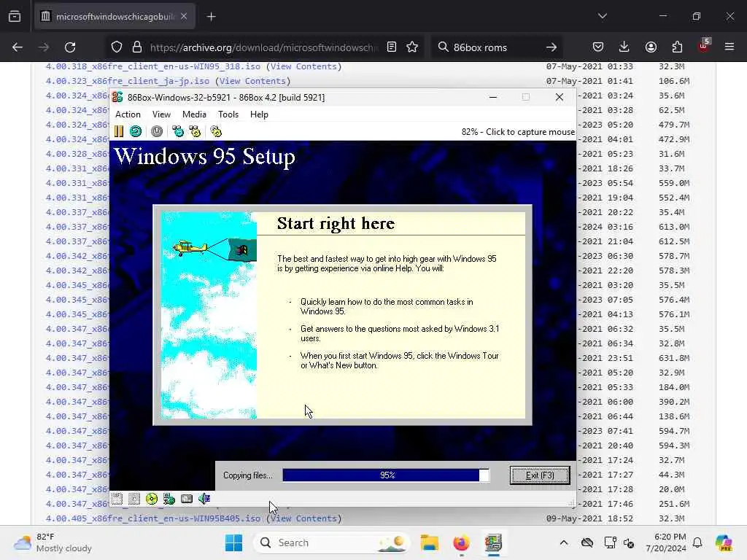Open 86Box settings gear icon
This screenshot has height=560, width=747.
pos(216,131)
